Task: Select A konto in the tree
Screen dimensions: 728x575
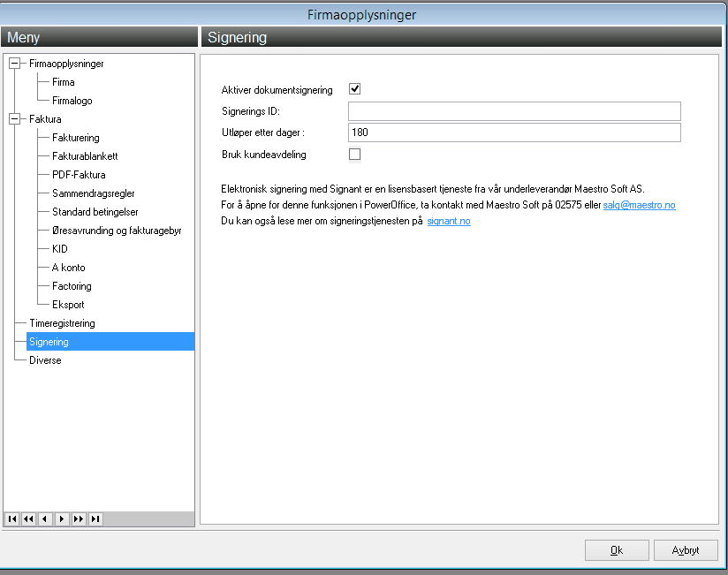Action: pos(69,268)
